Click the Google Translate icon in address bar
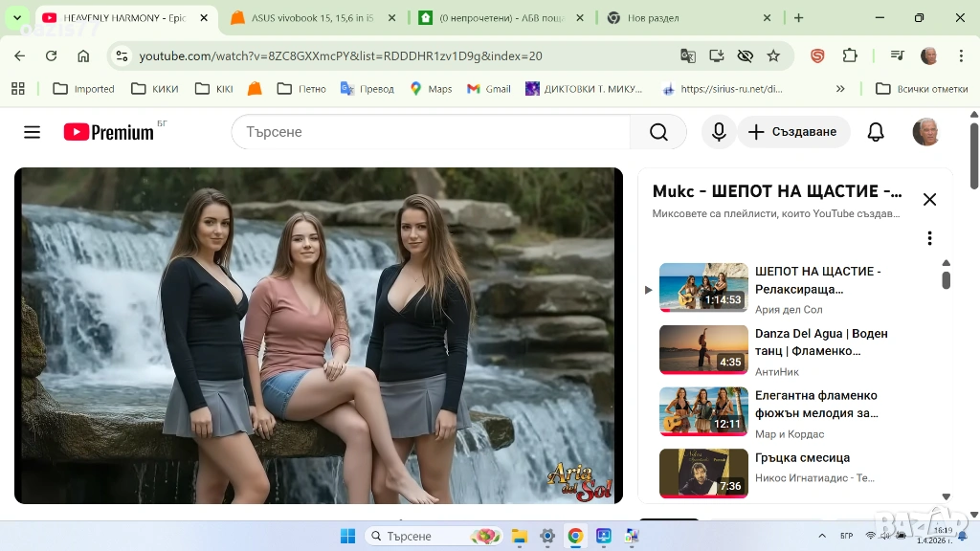 coord(687,56)
